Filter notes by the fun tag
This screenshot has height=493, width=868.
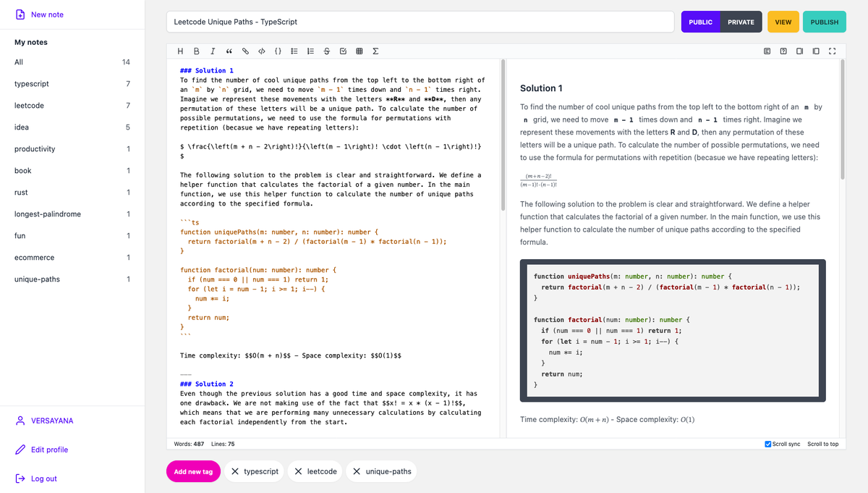click(72, 236)
